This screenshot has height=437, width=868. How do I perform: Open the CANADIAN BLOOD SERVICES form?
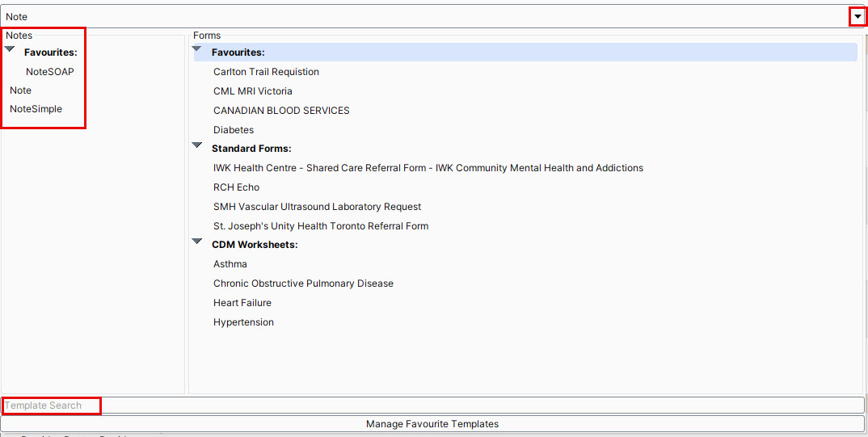tap(281, 111)
